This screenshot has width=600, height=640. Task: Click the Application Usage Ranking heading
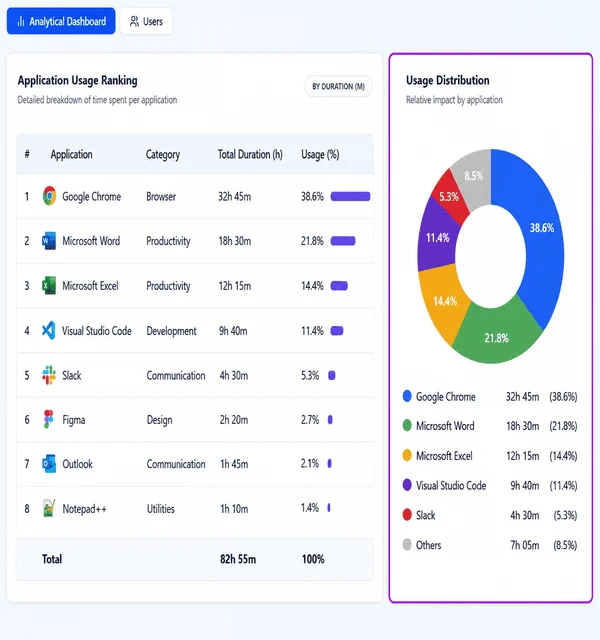coord(78,80)
